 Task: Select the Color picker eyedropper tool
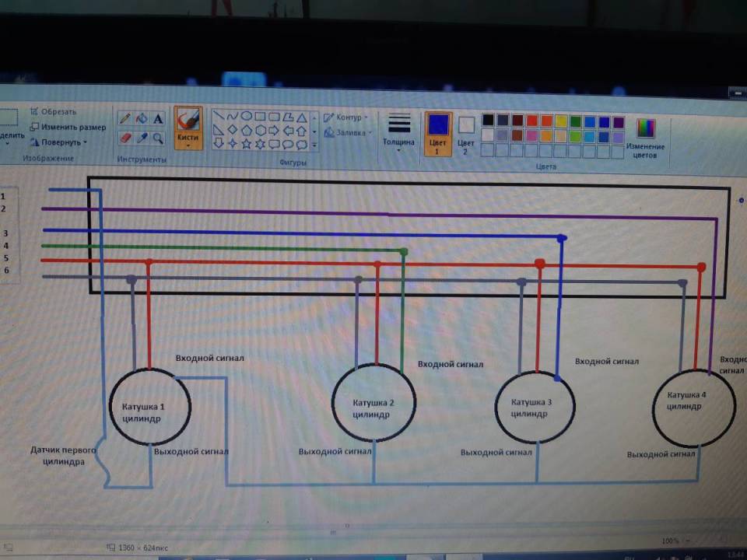point(142,138)
